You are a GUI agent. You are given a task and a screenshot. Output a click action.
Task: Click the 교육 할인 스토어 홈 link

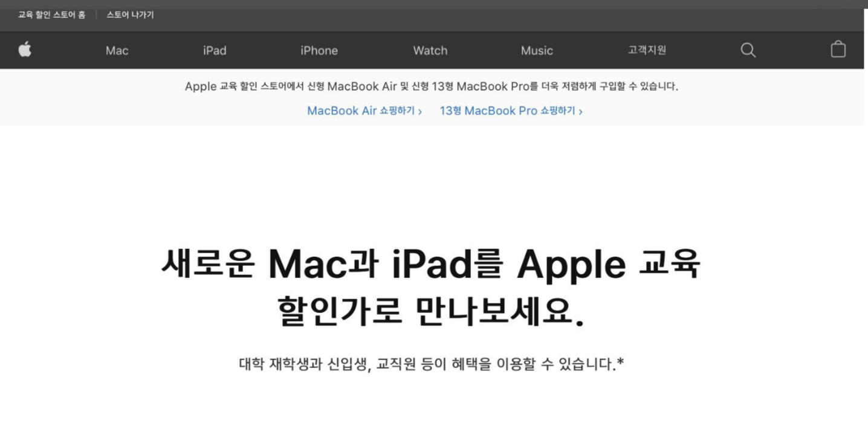[52, 15]
